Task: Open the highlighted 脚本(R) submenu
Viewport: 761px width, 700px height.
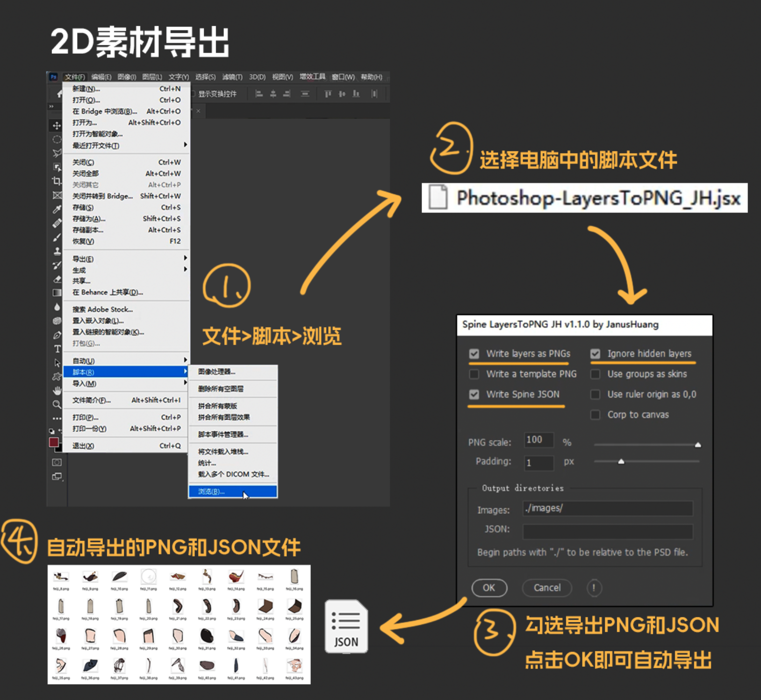Action: 126,372
